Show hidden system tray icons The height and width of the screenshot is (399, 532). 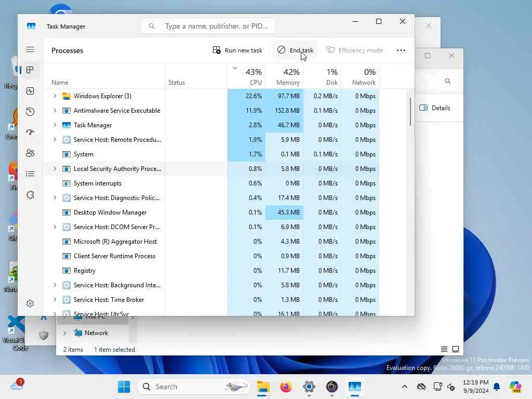tap(404, 387)
